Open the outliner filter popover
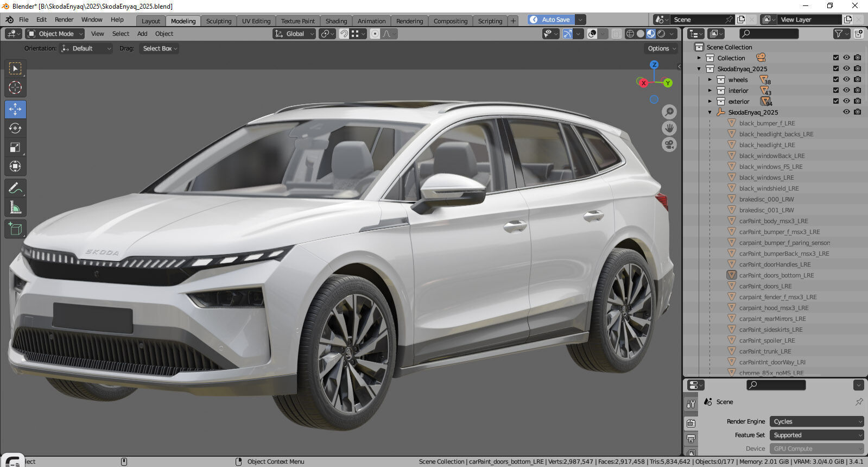The width and height of the screenshot is (868, 467). pos(841,34)
